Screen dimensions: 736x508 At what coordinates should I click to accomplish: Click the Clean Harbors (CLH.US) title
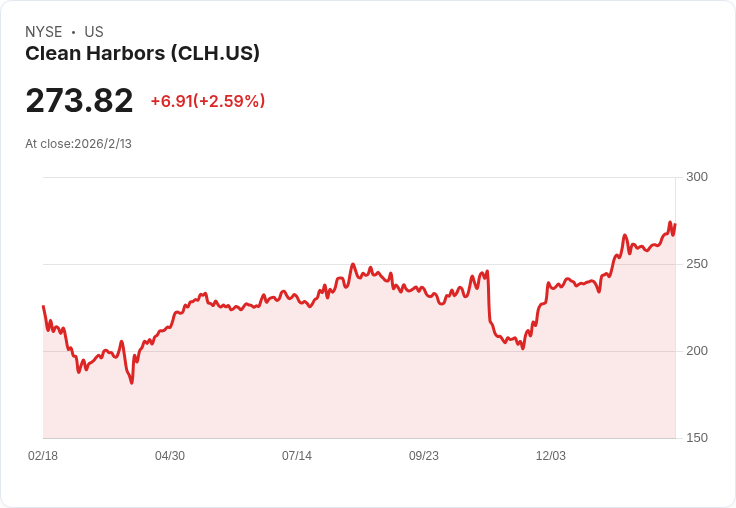tap(142, 54)
